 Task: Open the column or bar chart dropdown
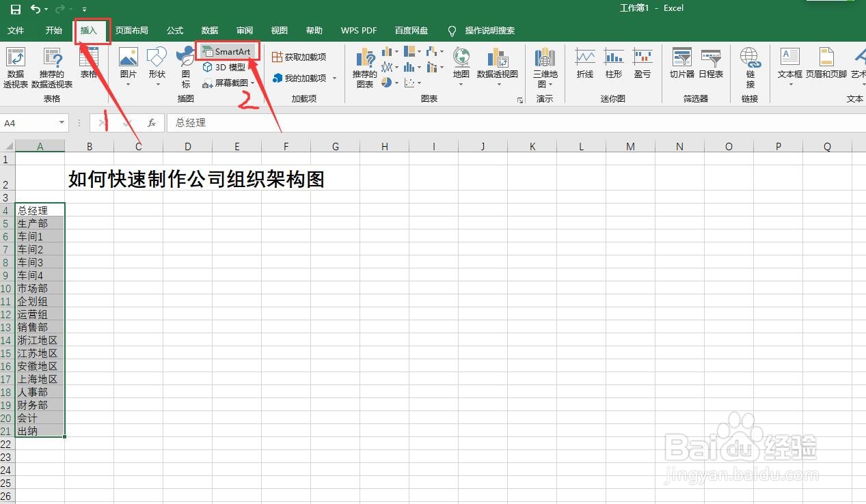[390, 52]
